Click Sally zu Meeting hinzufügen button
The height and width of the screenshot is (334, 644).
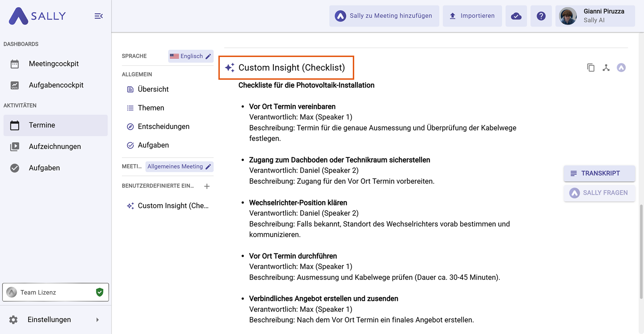384,16
